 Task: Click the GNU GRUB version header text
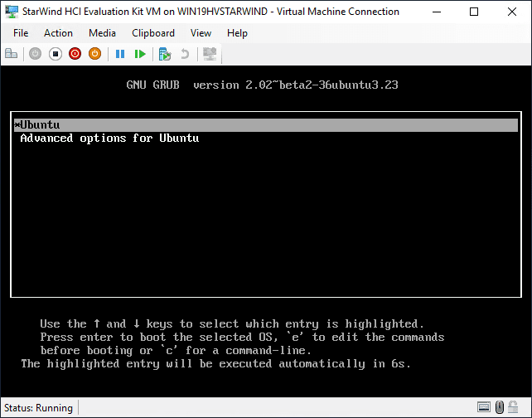pos(262,85)
